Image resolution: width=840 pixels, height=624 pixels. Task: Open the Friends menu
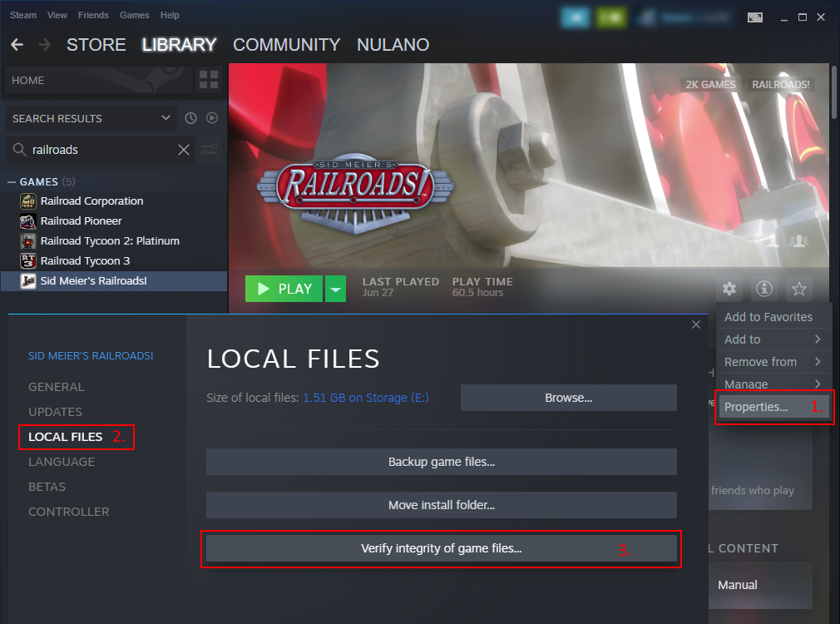tap(93, 15)
